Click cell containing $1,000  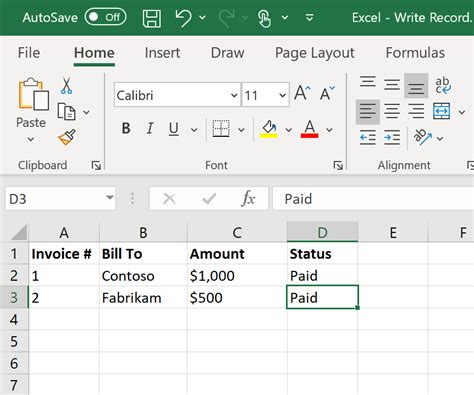coord(237,275)
